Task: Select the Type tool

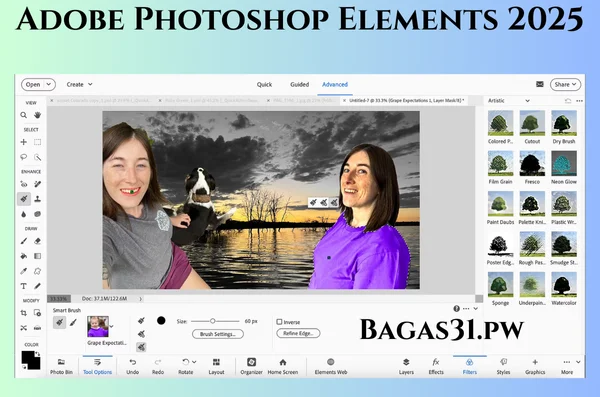Action: 24,286
